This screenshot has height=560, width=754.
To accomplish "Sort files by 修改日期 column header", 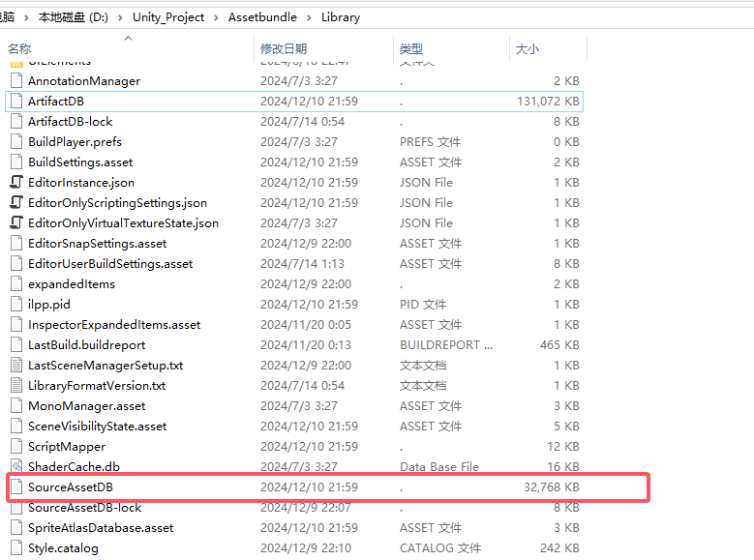I will pyautogui.click(x=284, y=48).
